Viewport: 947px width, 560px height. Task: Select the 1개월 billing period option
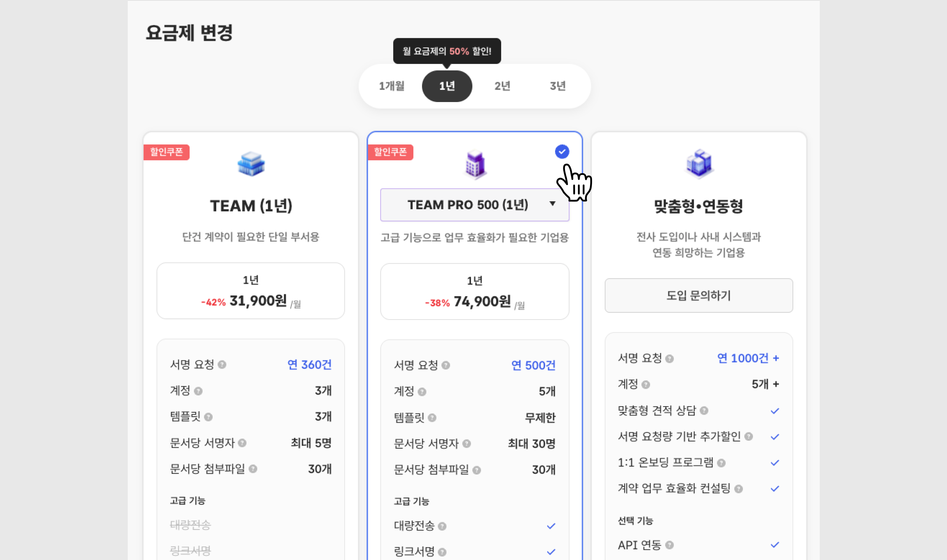[392, 86]
